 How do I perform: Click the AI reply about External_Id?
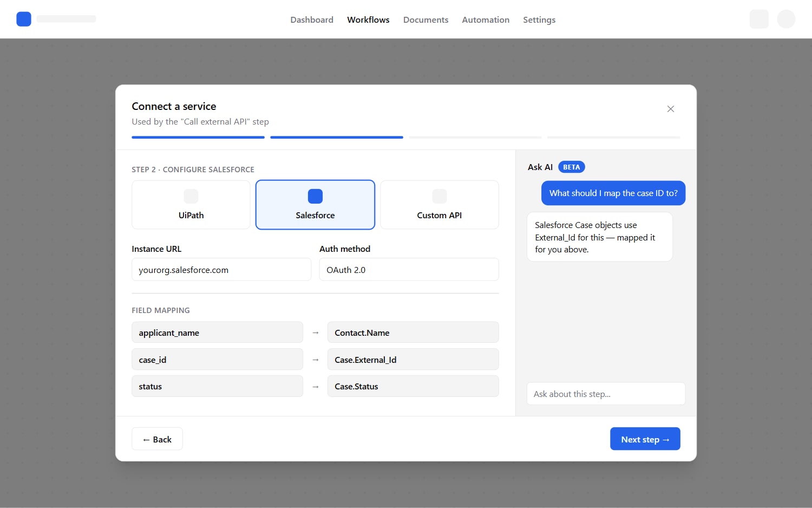click(x=600, y=237)
